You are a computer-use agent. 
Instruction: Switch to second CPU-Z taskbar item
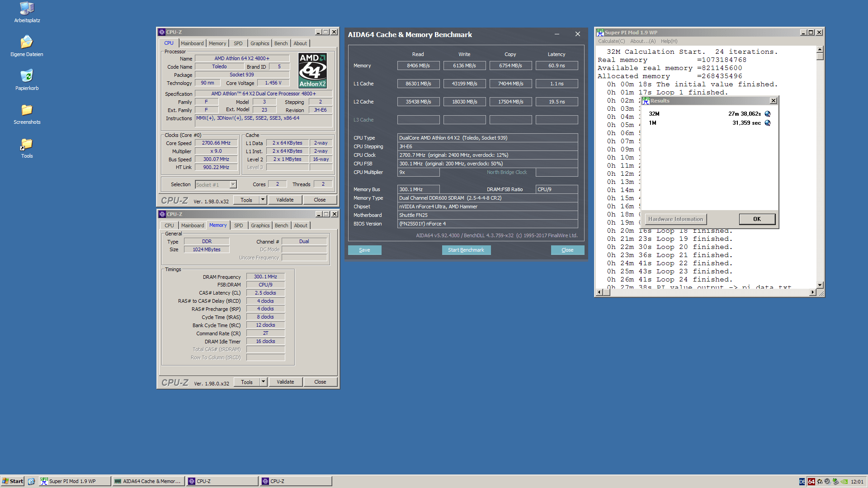[x=296, y=481]
